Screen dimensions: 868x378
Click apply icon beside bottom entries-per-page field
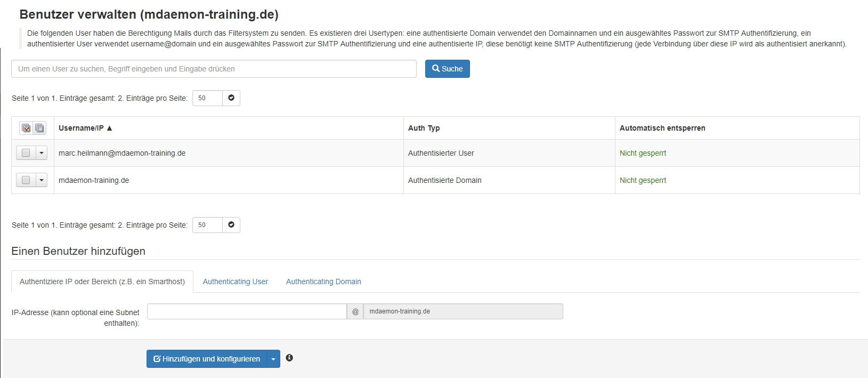(x=231, y=225)
